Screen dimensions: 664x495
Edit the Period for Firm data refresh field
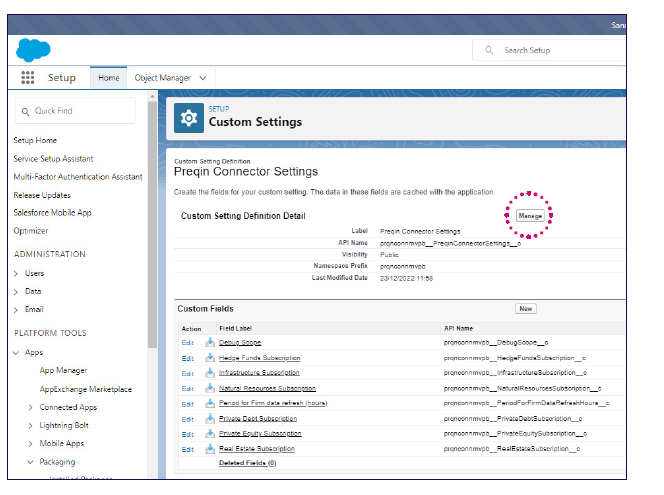pos(188,404)
